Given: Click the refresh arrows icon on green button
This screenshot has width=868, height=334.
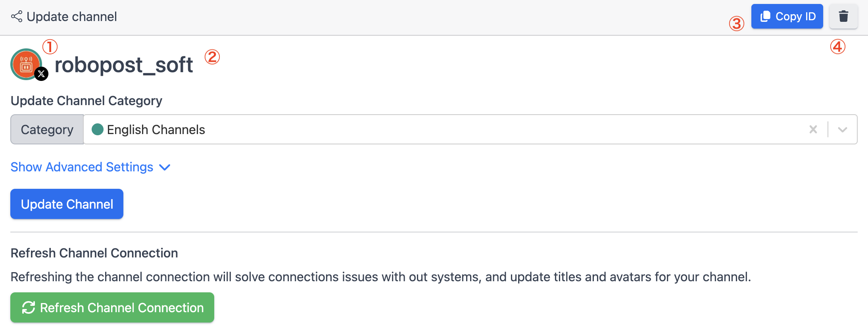Looking at the screenshot, I should pyautogui.click(x=29, y=307).
